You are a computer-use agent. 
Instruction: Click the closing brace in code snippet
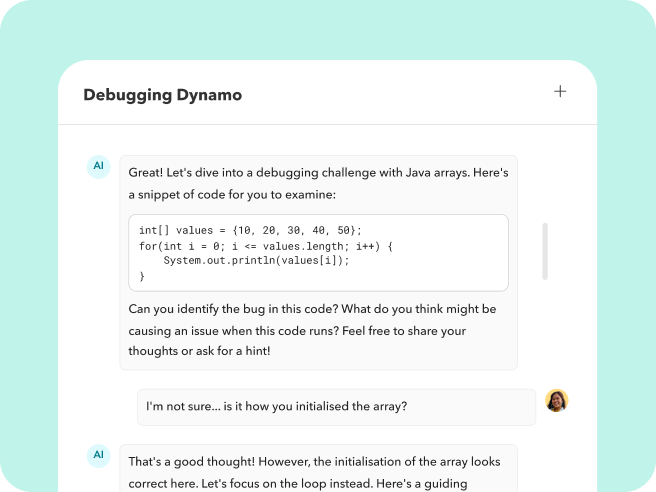coord(142,276)
